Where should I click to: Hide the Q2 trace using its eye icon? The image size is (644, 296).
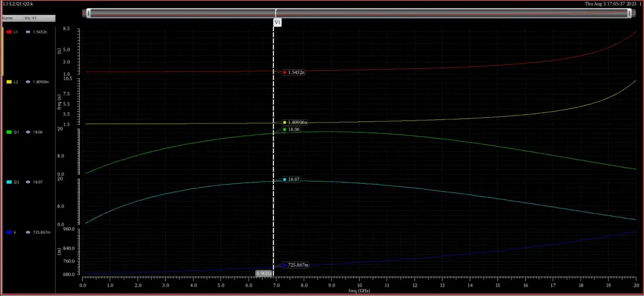pos(28,182)
